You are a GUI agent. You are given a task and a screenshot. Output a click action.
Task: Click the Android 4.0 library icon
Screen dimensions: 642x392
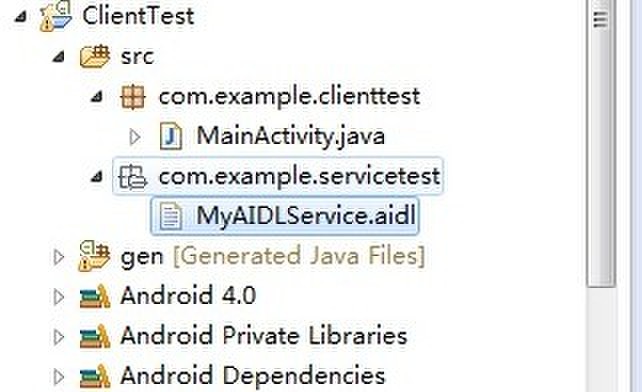(x=95, y=296)
